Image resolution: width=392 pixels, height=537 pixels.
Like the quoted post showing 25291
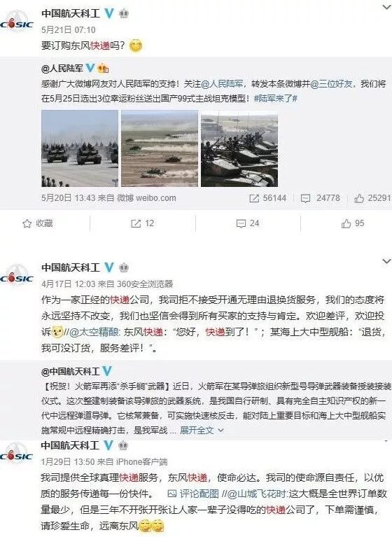tap(359, 198)
